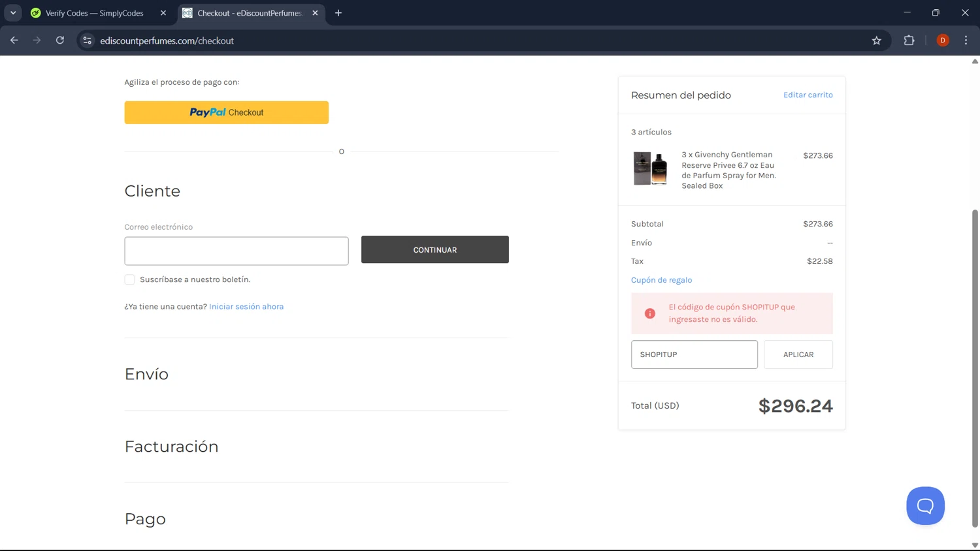Pay with PayPal Checkout button
Viewport: 980px width, 551px height.
click(227, 112)
